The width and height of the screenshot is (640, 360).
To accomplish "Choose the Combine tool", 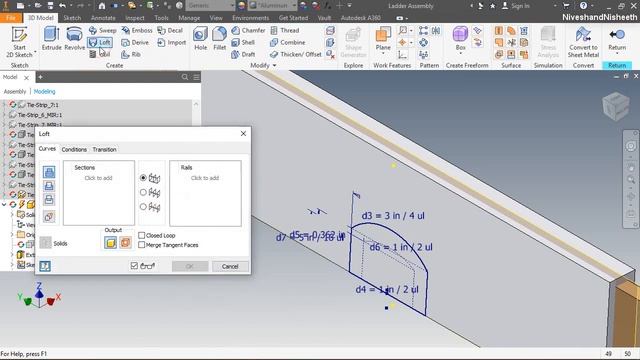I will point(288,42).
